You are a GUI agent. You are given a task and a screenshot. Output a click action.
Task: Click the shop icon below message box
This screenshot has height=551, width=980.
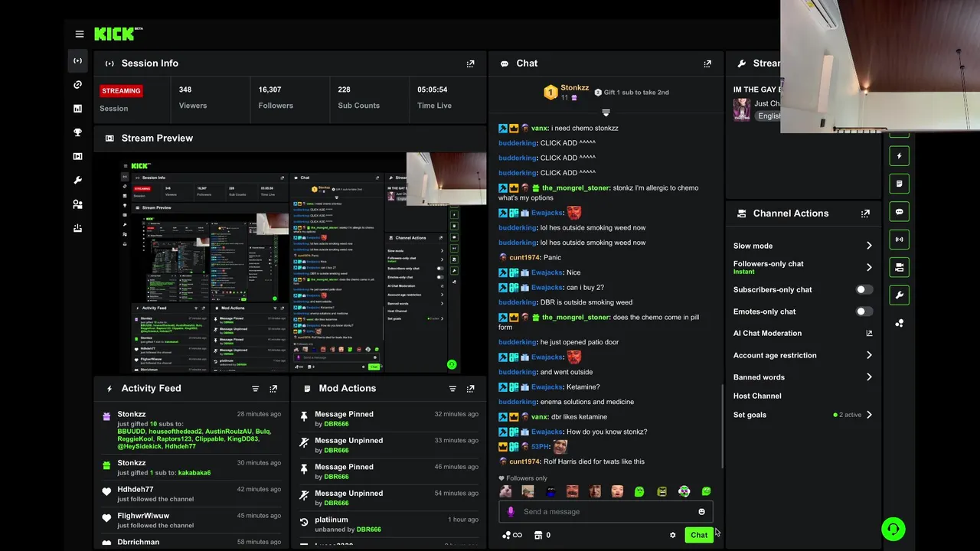[538, 535]
